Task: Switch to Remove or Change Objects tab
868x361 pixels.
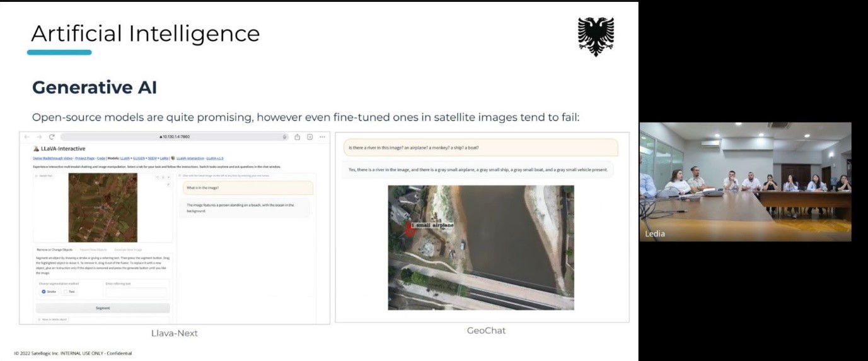Action: 55,250
